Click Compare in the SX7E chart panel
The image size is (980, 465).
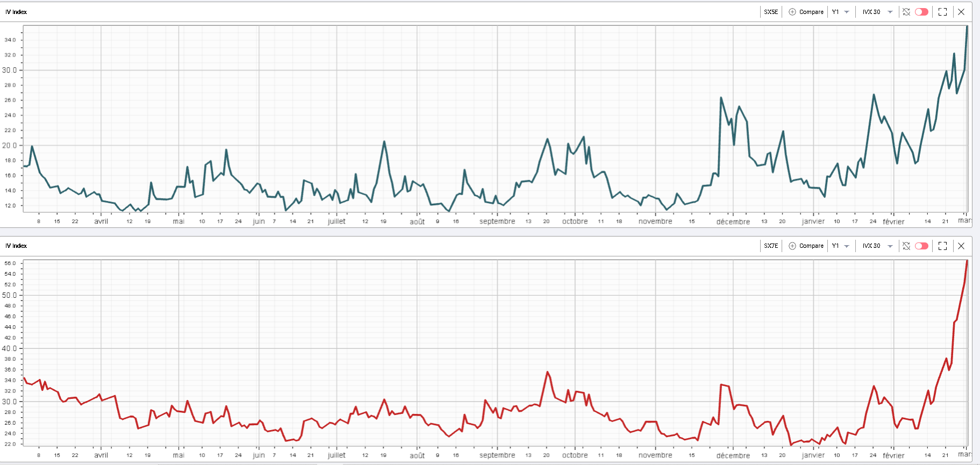(806, 246)
